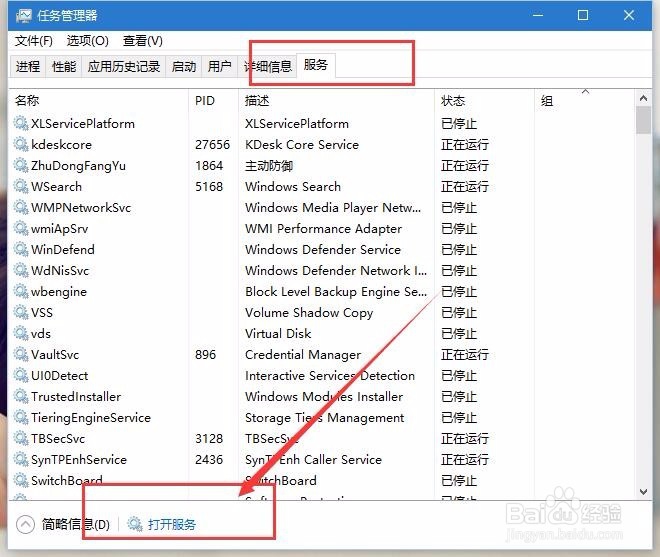Switch to the 进程 tab
This screenshot has height=557, width=660.
tap(28, 67)
